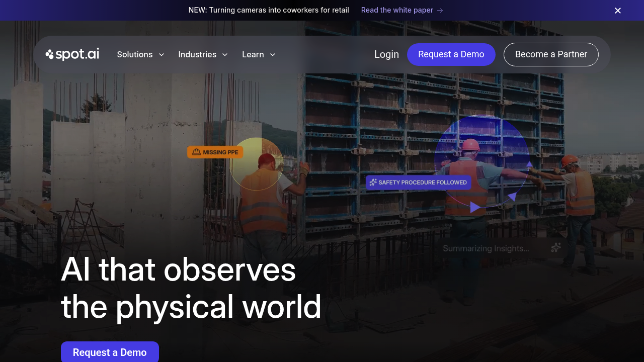Open the Learn navigation item
This screenshot has height=362, width=644.
[x=253, y=54]
